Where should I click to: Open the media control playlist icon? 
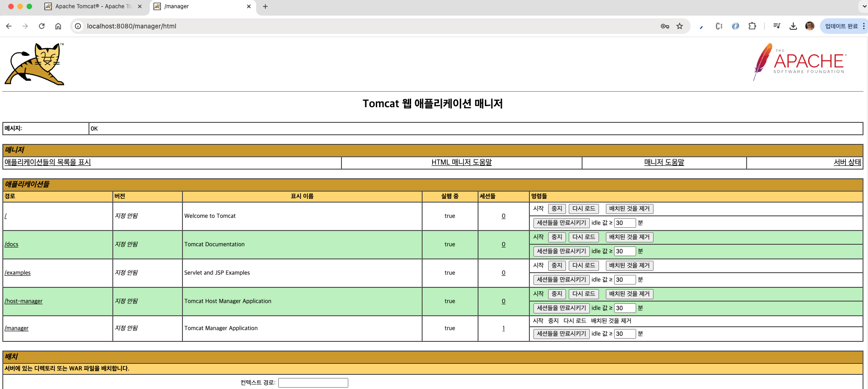click(x=777, y=26)
